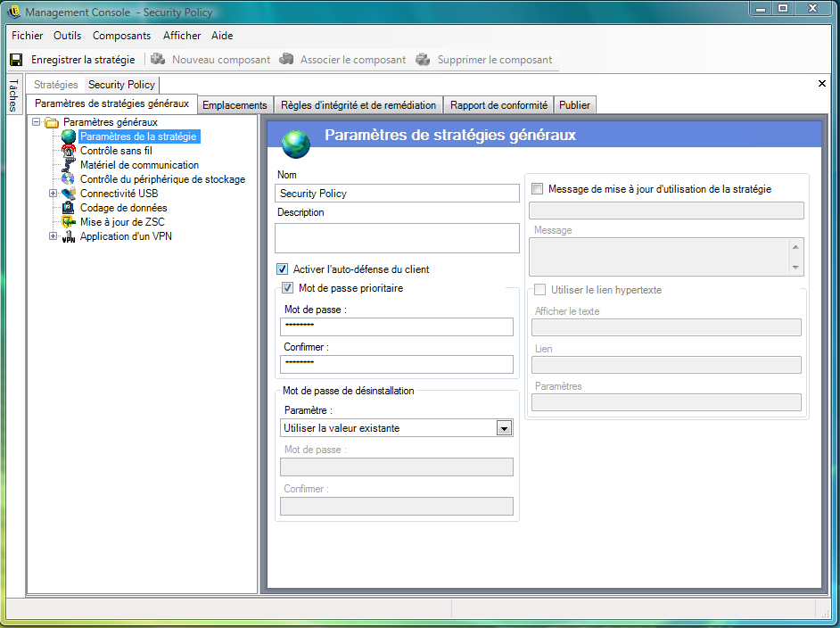
Task: Open the Rapport de conformité tab
Action: (x=498, y=105)
